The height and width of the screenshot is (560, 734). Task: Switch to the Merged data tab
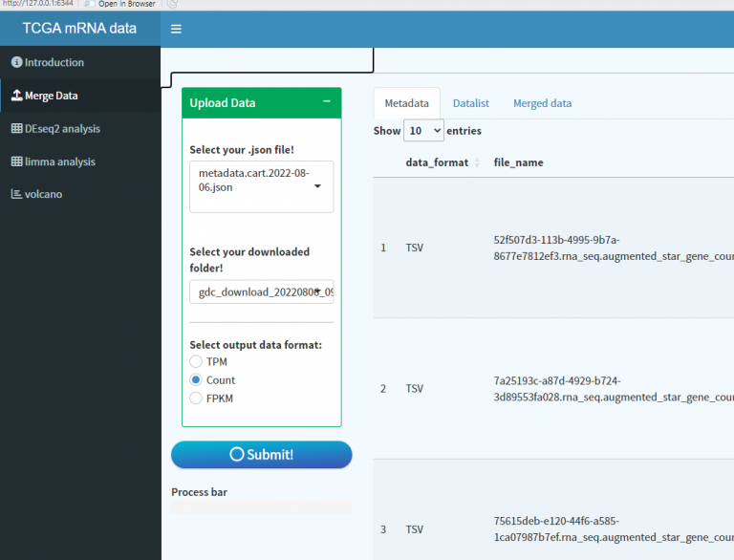(x=542, y=103)
